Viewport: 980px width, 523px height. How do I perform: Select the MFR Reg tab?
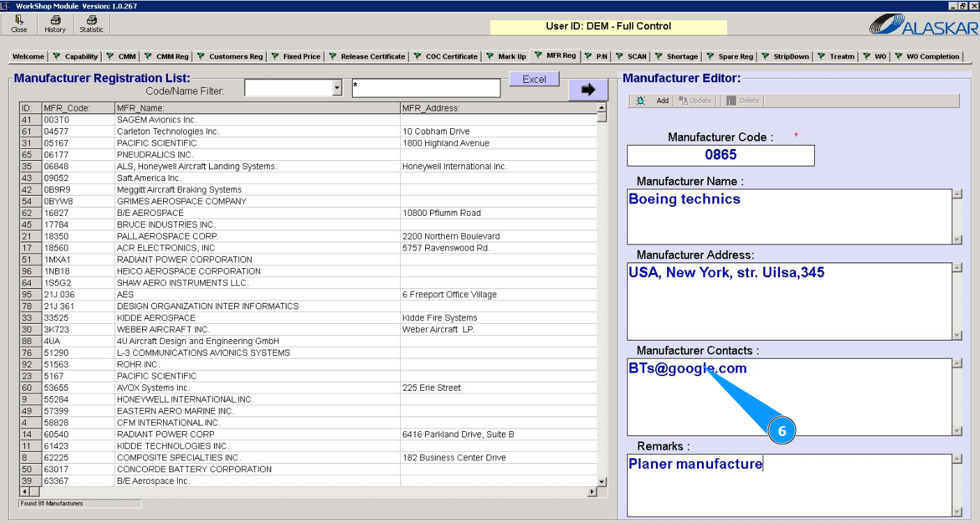pos(556,55)
